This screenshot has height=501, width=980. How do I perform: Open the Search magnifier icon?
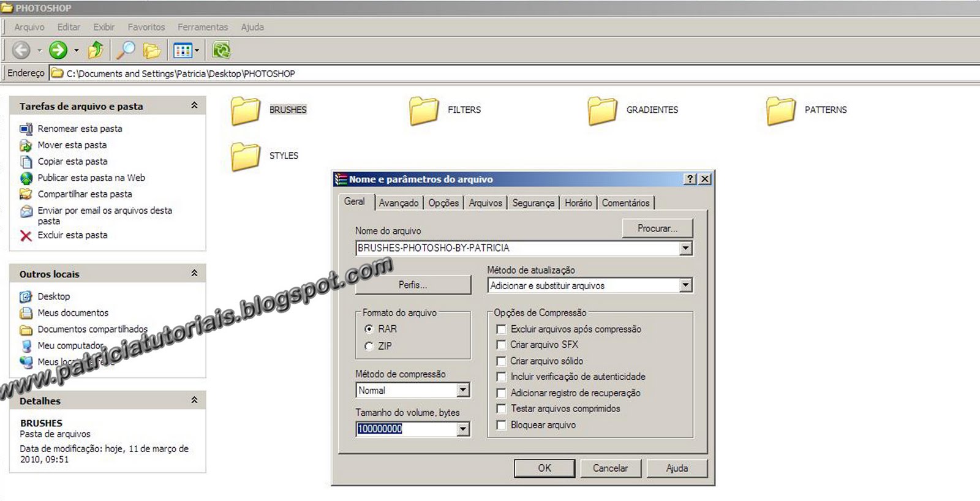tap(126, 50)
